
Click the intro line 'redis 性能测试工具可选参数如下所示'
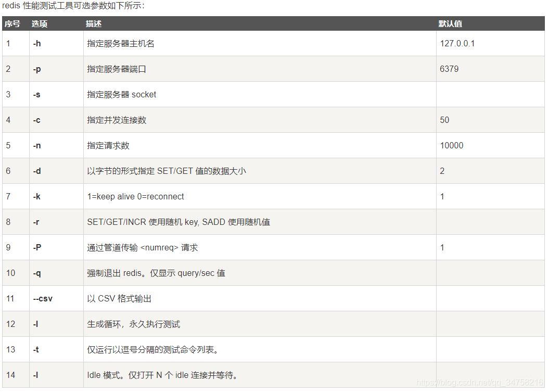point(73,6)
